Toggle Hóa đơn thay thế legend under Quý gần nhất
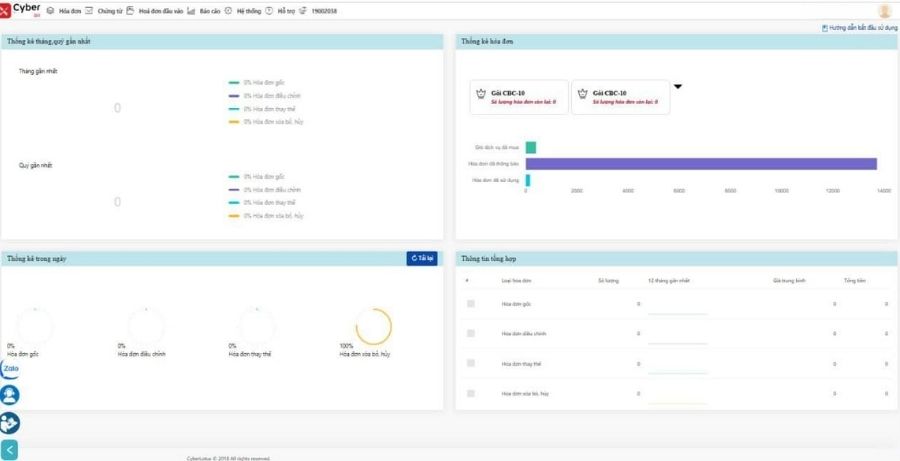Image resolution: width=900 pixels, height=461 pixels. coord(262,203)
